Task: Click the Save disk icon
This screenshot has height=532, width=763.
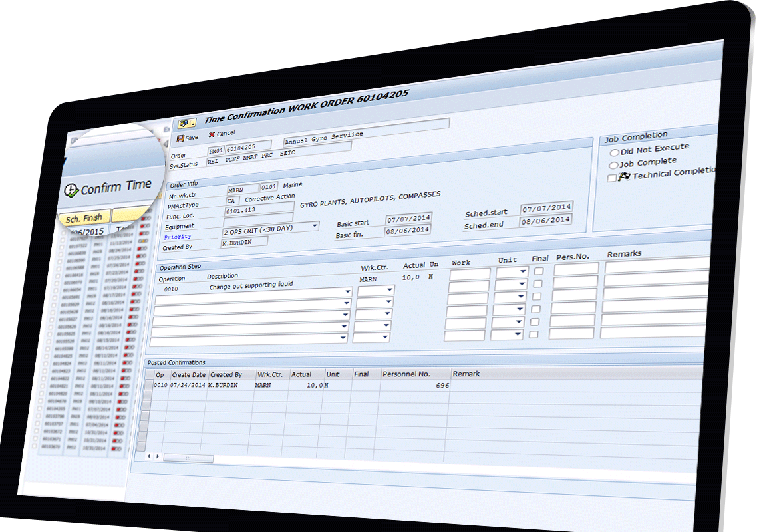Action: click(180, 138)
